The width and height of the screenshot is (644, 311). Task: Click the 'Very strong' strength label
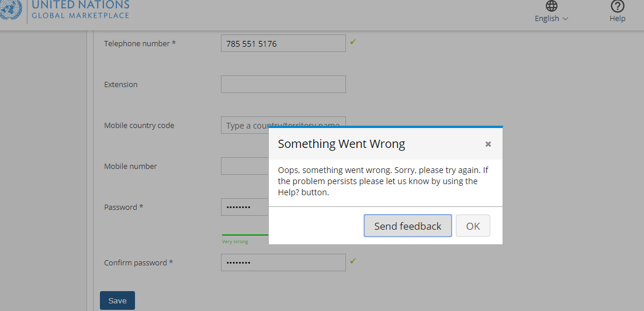235,241
